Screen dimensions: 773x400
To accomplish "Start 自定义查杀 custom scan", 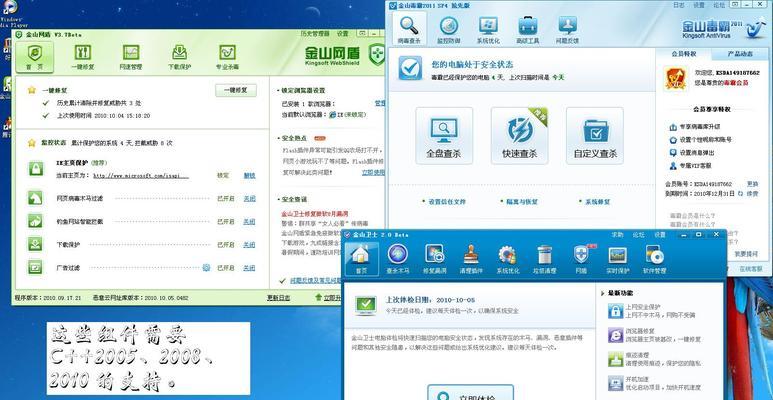I will 595,136.
